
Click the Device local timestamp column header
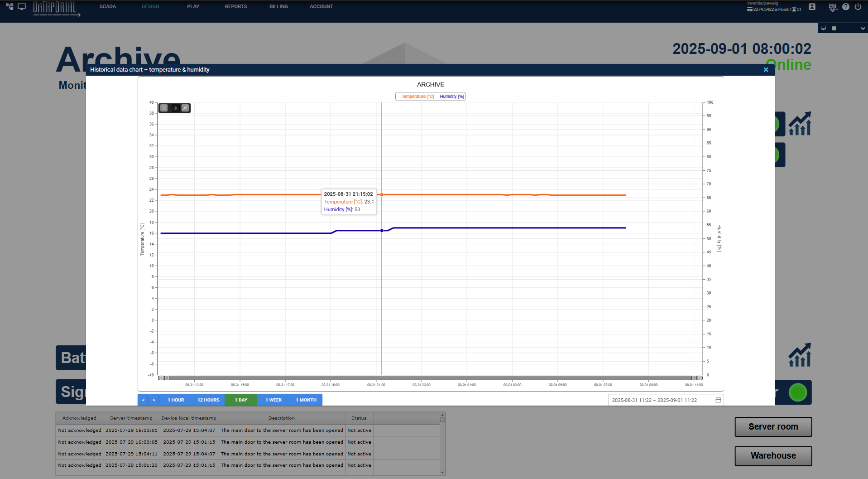click(x=189, y=418)
